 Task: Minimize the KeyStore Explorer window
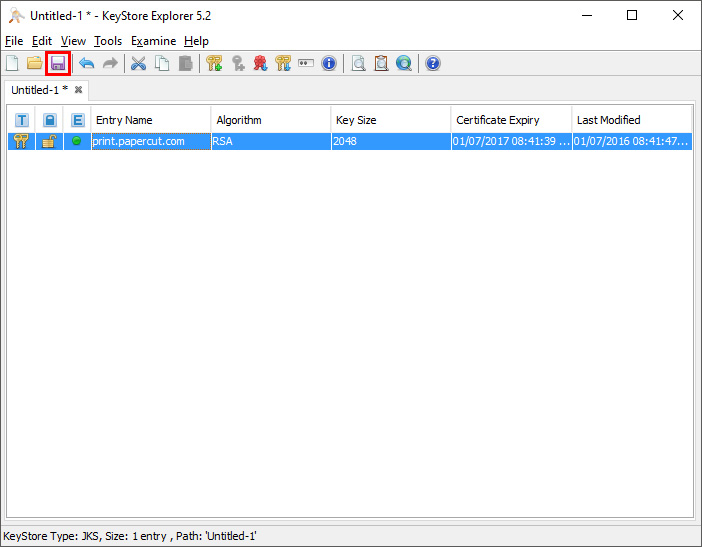coord(586,15)
